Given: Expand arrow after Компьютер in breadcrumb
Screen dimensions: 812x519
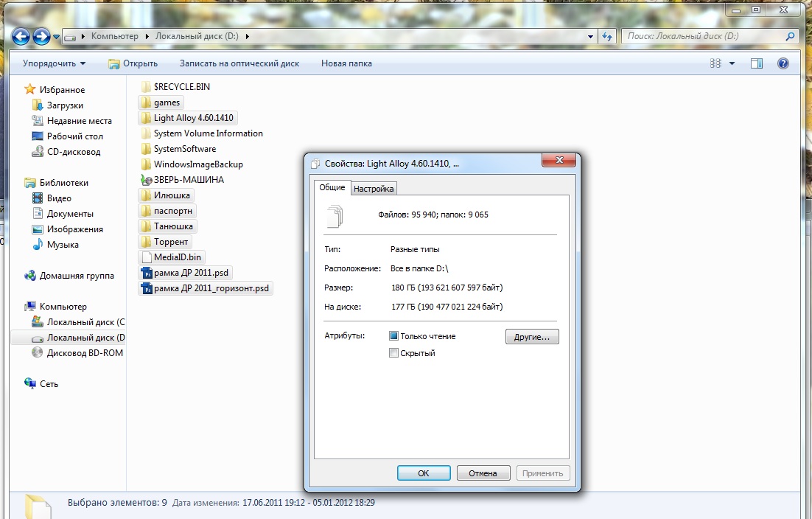Looking at the screenshot, I should tap(147, 36).
